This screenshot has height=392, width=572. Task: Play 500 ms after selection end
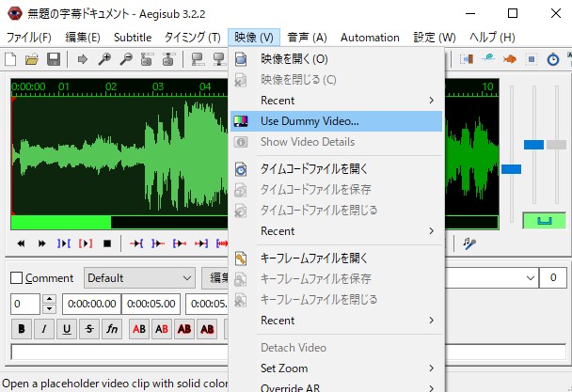click(x=158, y=243)
